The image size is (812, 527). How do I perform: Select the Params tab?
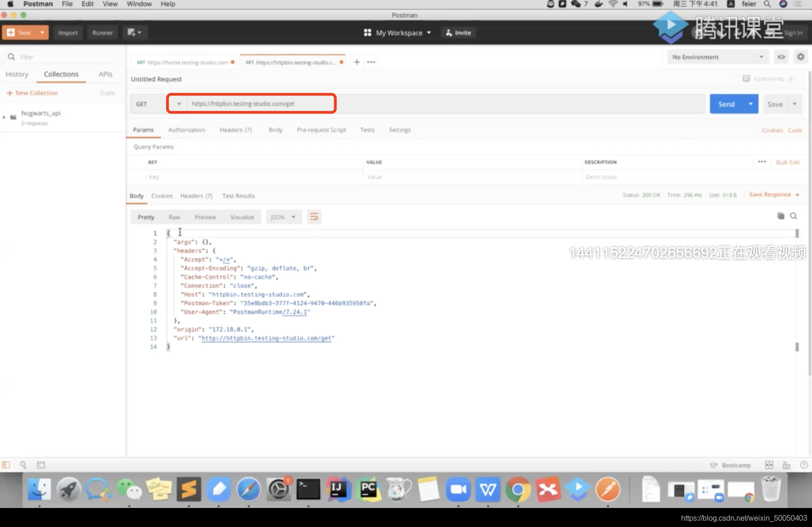tap(143, 130)
